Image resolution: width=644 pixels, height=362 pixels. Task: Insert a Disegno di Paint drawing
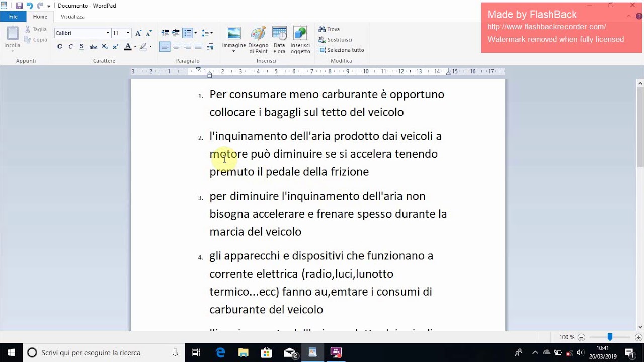(258, 40)
